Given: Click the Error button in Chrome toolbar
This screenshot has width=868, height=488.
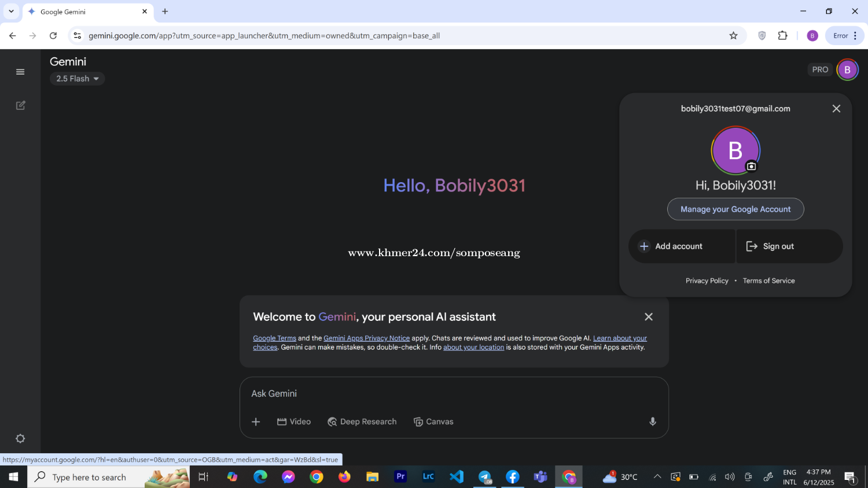Looking at the screenshot, I should [844, 36].
